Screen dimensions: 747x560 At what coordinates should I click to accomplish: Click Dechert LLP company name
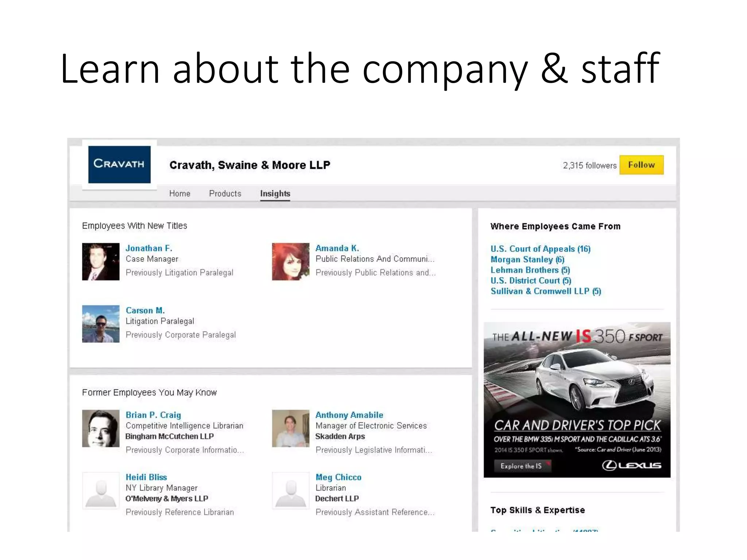coord(337,498)
